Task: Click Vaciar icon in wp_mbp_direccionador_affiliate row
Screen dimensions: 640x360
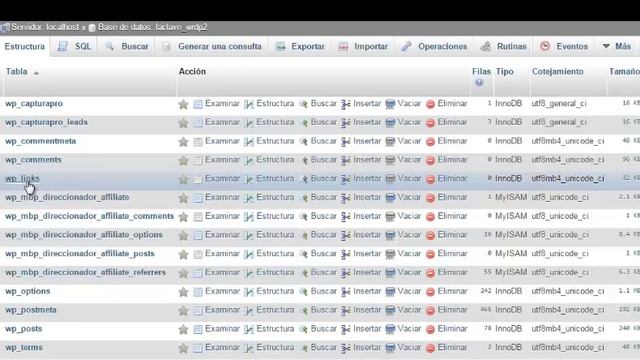Action: click(390, 198)
